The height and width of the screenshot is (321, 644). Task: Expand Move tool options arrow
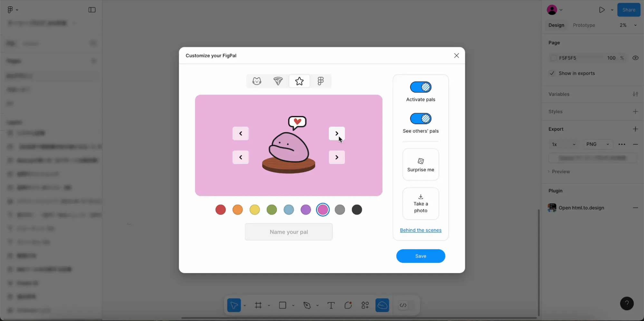245,305
